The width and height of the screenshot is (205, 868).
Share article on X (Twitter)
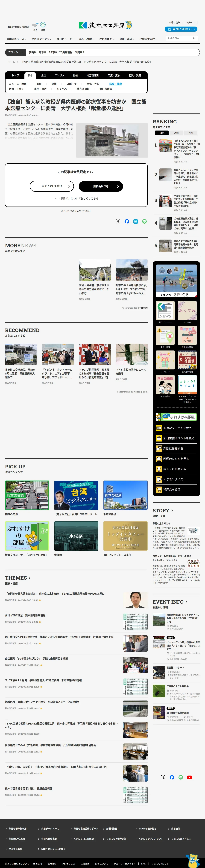[x=118, y=221]
